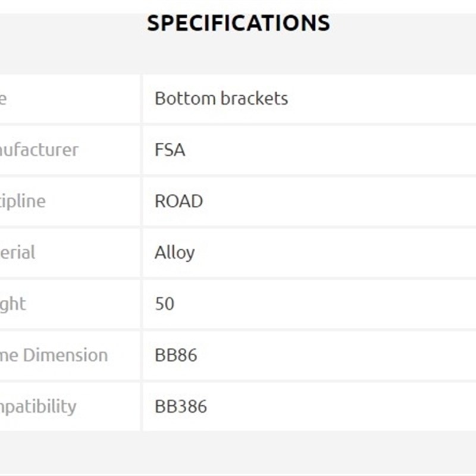Screen dimensions: 476x476
Task: Click the SPECIFICATIONS heading
Action: [x=238, y=23]
